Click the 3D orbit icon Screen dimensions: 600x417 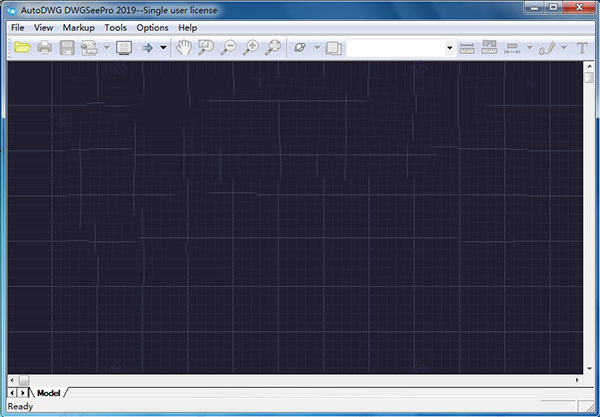300,48
